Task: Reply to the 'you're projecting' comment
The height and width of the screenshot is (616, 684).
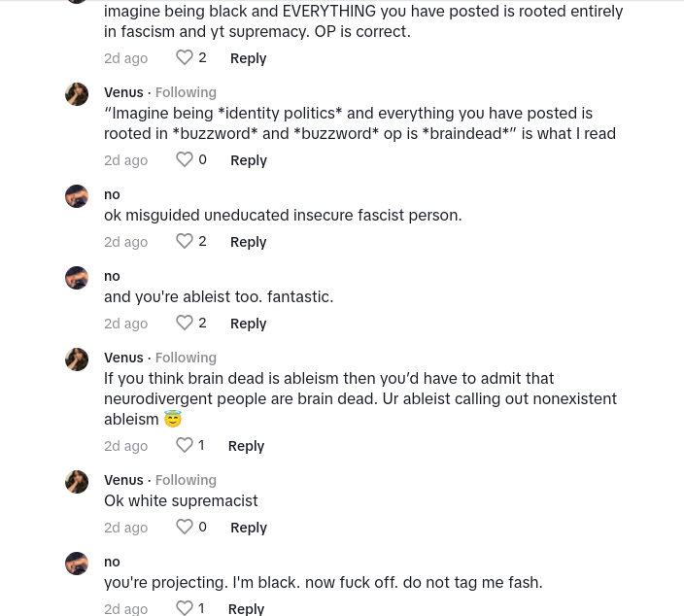Action: pyautogui.click(x=246, y=608)
